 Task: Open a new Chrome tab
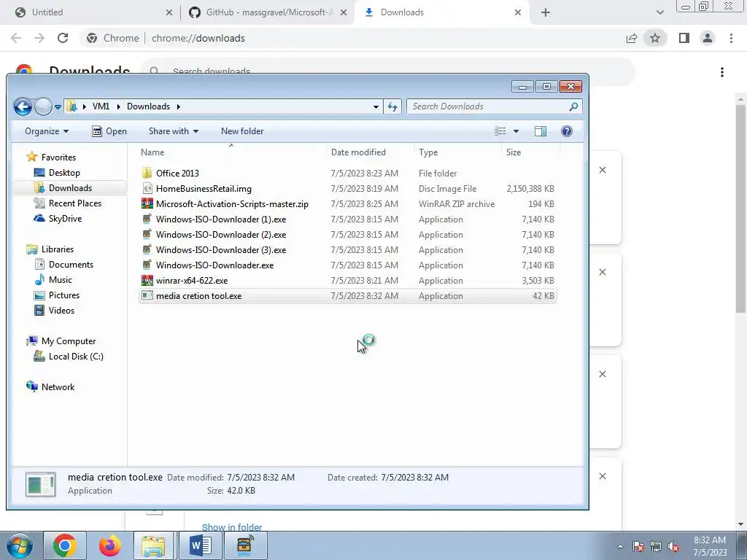(546, 12)
